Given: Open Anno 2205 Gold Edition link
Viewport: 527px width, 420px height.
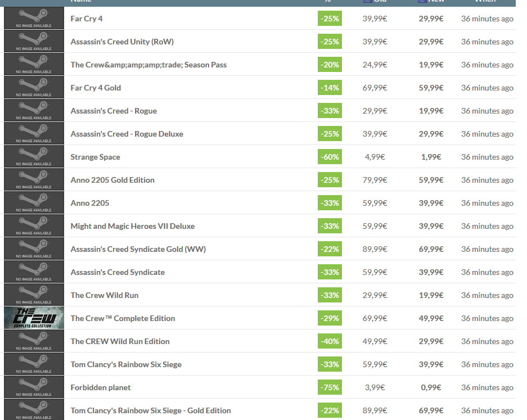Looking at the screenshot, I should [112, 180].
